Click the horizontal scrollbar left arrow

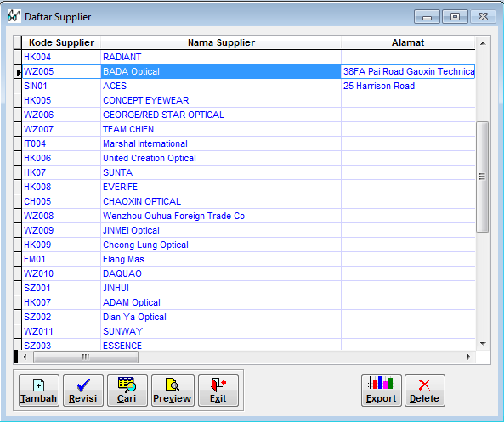click(25, 357)
